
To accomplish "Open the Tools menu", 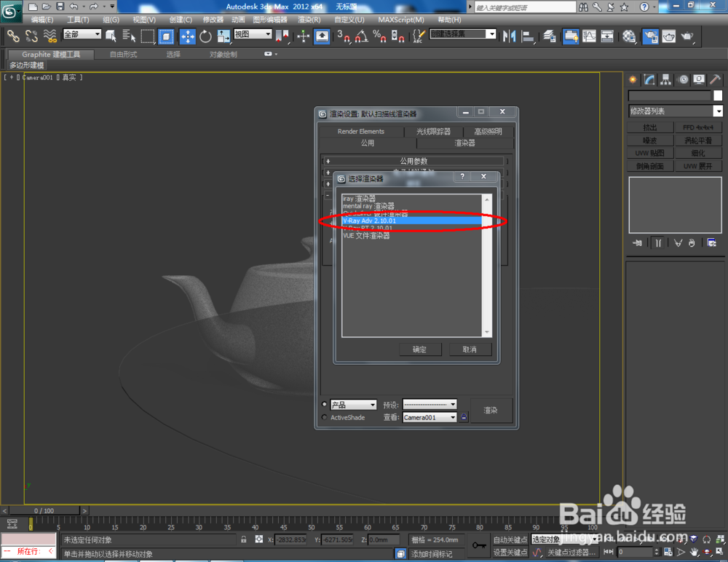I will point(78,20).
